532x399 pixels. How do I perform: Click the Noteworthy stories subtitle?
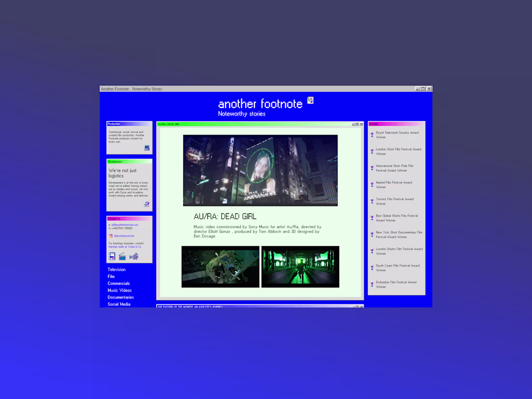(241, 114)
